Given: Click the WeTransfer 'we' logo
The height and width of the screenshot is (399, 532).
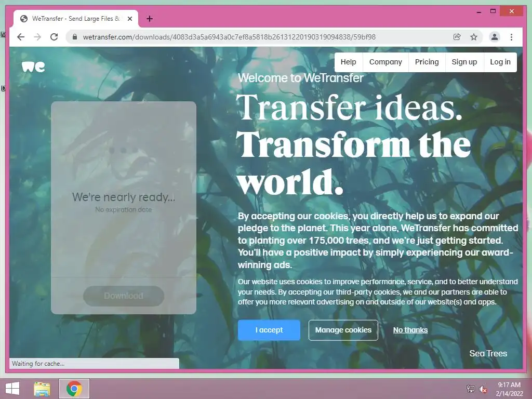Looking at the screenshot, I should point(33,67).
